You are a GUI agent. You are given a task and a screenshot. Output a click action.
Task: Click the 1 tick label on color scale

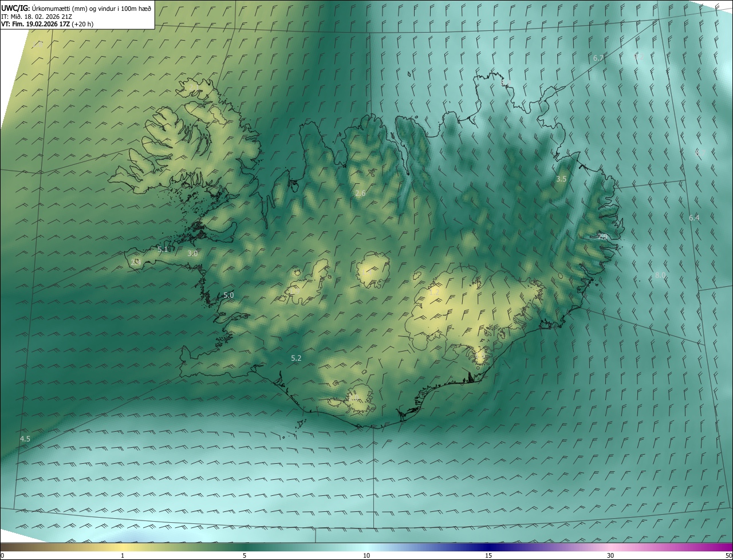pyautogui.click(x=123, y=555)
